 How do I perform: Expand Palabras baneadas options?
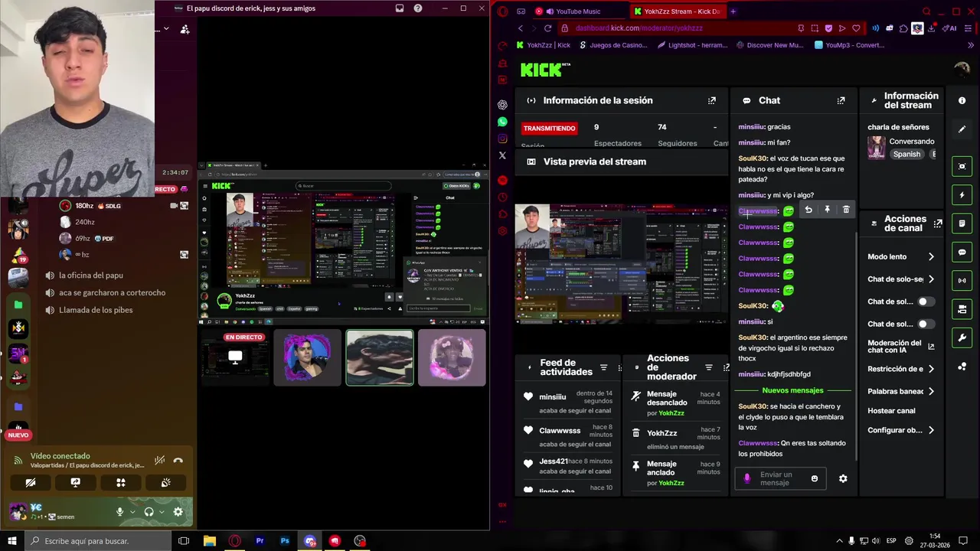[x=931, y=391]
